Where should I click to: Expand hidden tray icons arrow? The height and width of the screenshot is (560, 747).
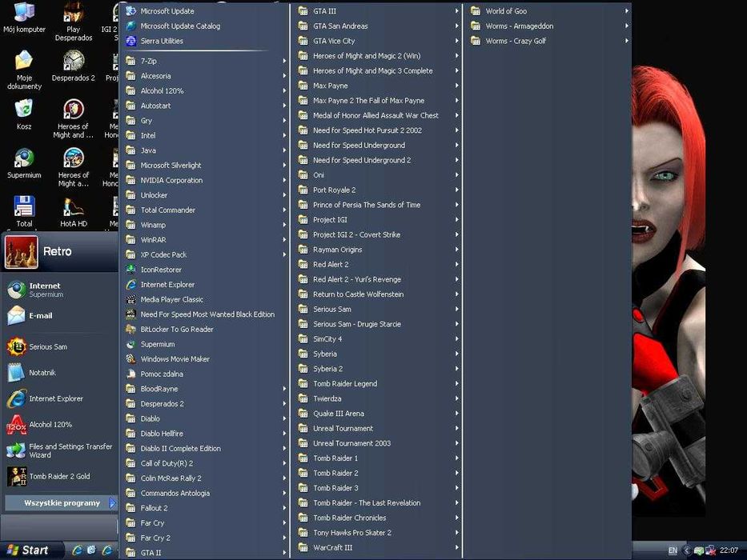(686, 550)
